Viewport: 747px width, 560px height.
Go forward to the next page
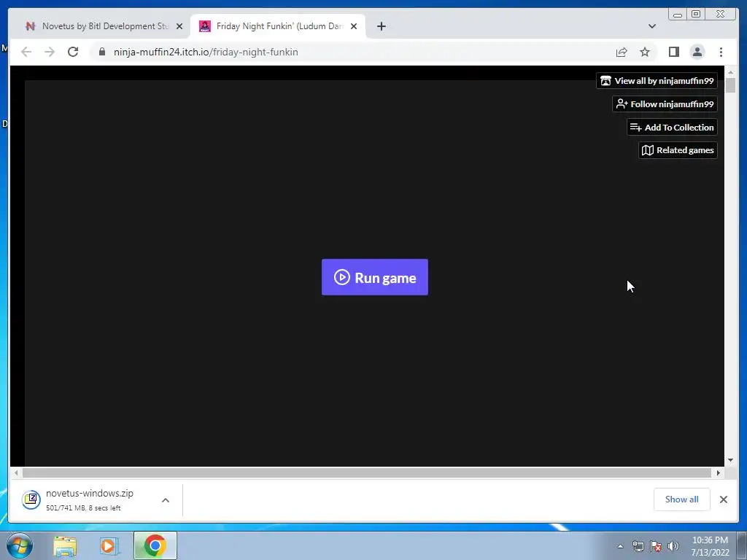point(50,52)
